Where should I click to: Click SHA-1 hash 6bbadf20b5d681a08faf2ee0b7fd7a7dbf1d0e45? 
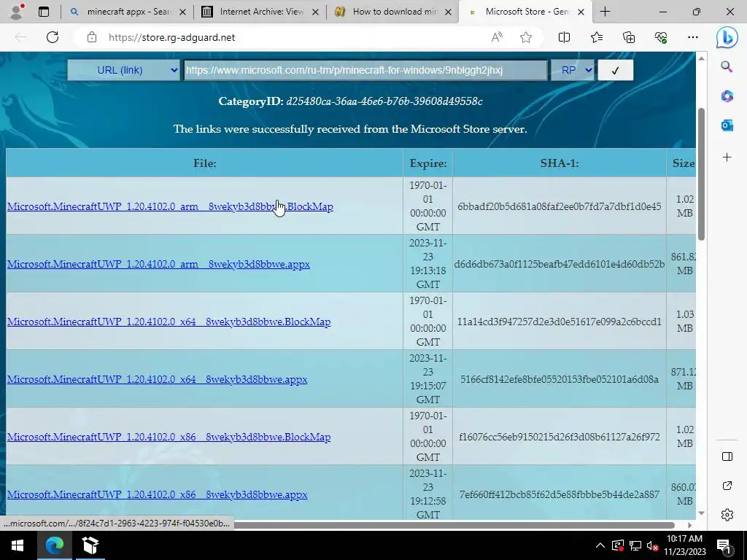(x=560, y=206)
